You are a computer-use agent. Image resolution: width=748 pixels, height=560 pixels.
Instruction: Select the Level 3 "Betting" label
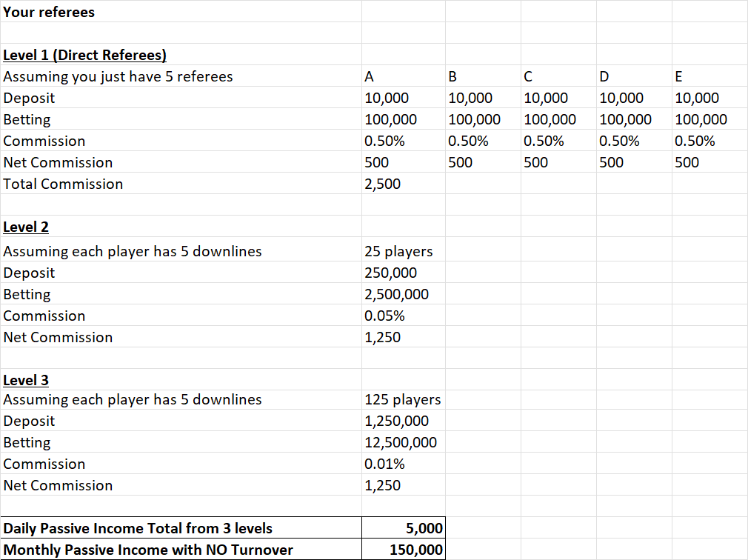(x=27, y=442)
